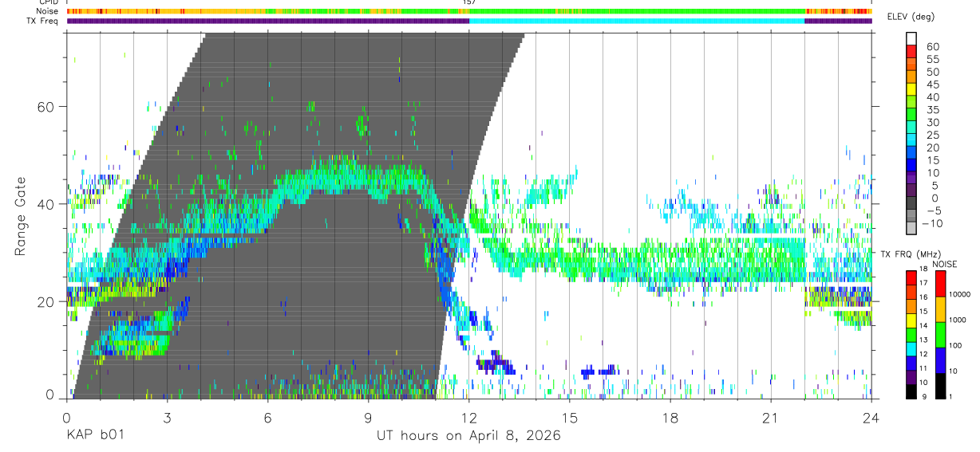The width and height of the screenshot is (980, 452).
Task: Select the red swatch on the NOISE scale
Action: point(941,283)
